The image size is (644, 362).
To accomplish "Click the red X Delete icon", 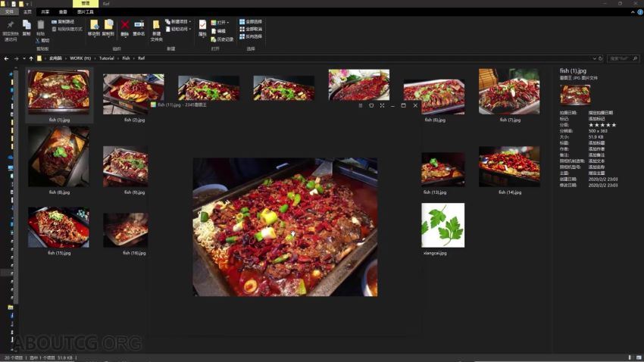I will [x=125, y=25].
